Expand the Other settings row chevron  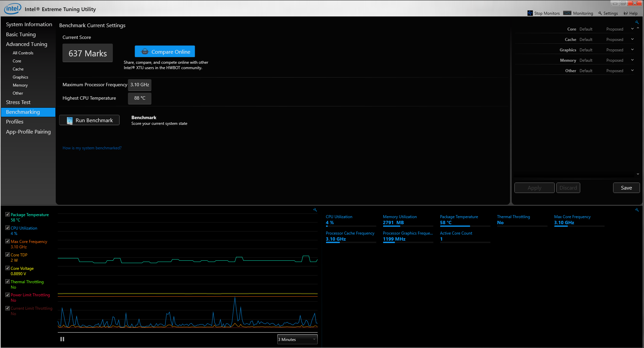tap(632, 70)
